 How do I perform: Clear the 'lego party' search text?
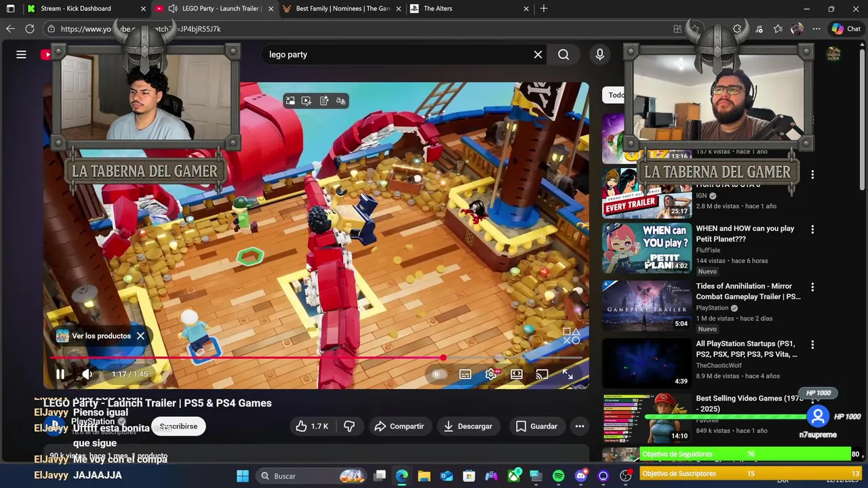coord(538,55)
